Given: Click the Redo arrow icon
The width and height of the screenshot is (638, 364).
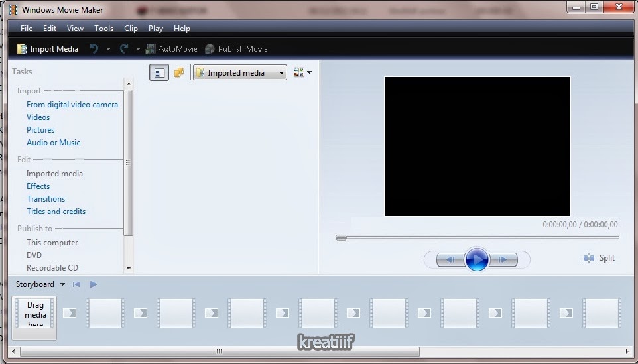Looking at the screenshot, I should click(124, 49).
